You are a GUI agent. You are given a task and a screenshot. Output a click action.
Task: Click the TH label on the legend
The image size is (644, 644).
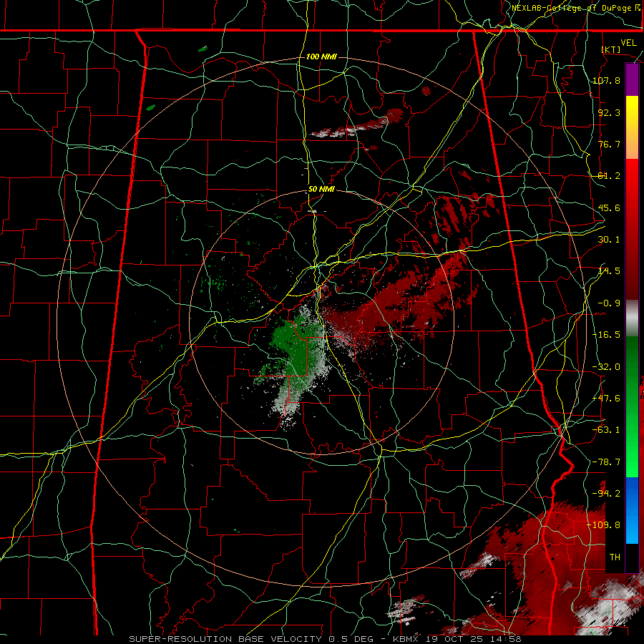pyautogui.click(x=615, y=557)
